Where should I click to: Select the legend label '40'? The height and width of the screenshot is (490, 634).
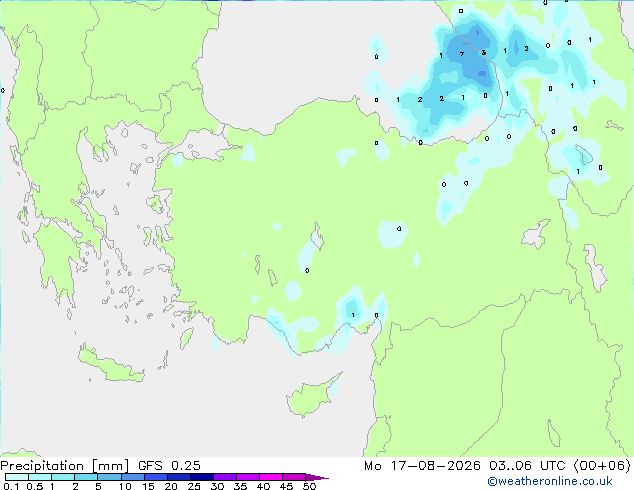[x=263, y=486]
